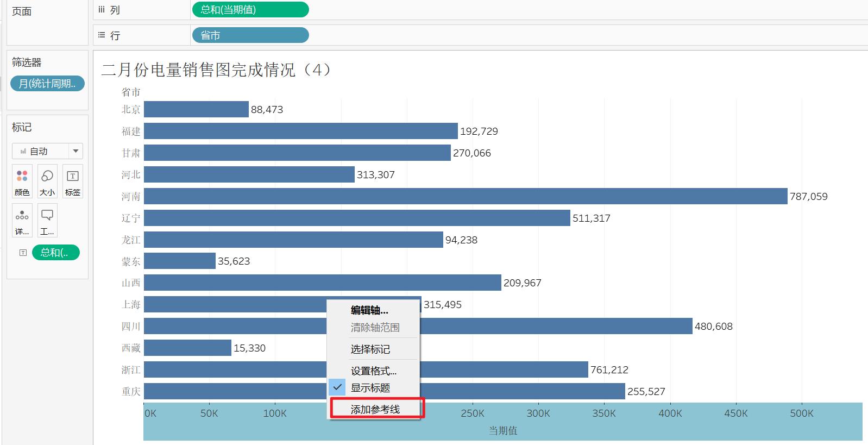Click the chart title 二月份电量销售图完成情况

[x=216, y=70]
